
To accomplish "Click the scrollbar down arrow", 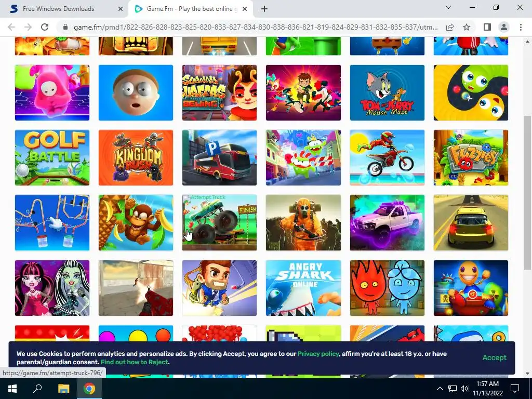I will (527, 374).
